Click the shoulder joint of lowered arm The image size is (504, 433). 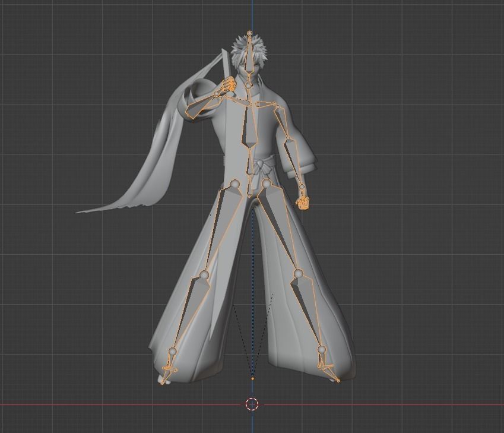278,106
